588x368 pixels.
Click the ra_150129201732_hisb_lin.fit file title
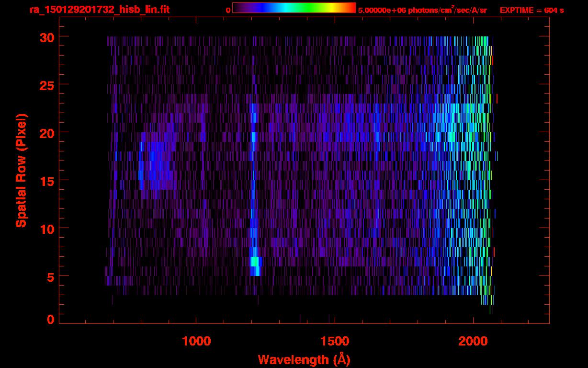tap(99, 10)
